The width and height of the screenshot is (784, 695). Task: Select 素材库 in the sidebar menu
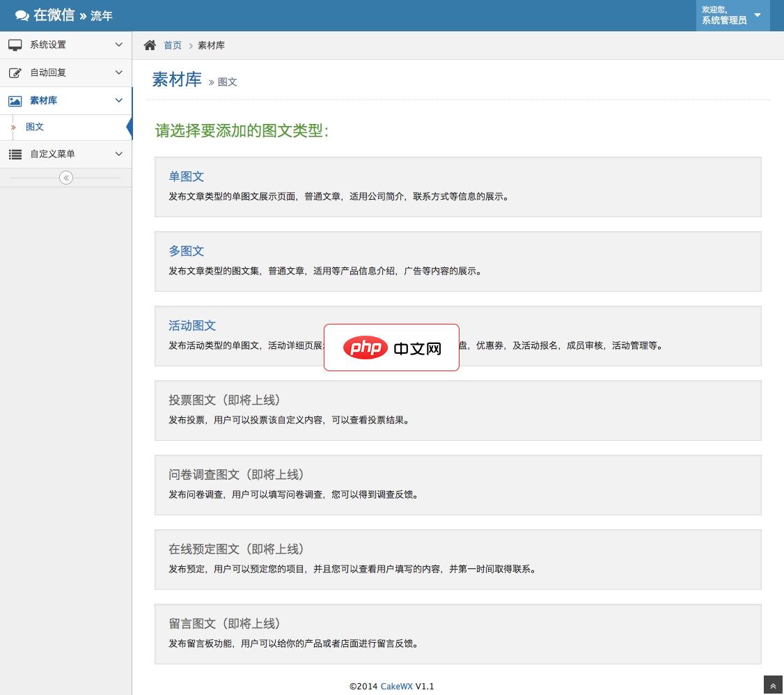click(44, 100)
